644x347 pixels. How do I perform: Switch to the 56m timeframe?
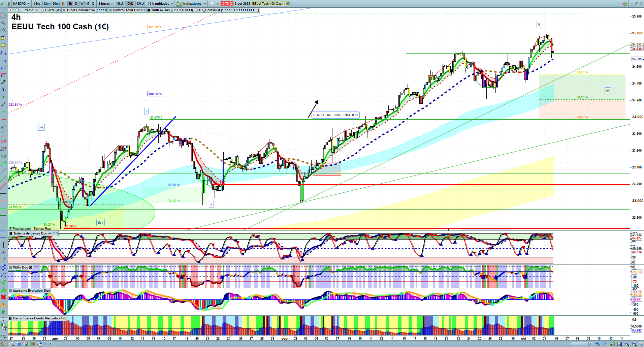56,4
